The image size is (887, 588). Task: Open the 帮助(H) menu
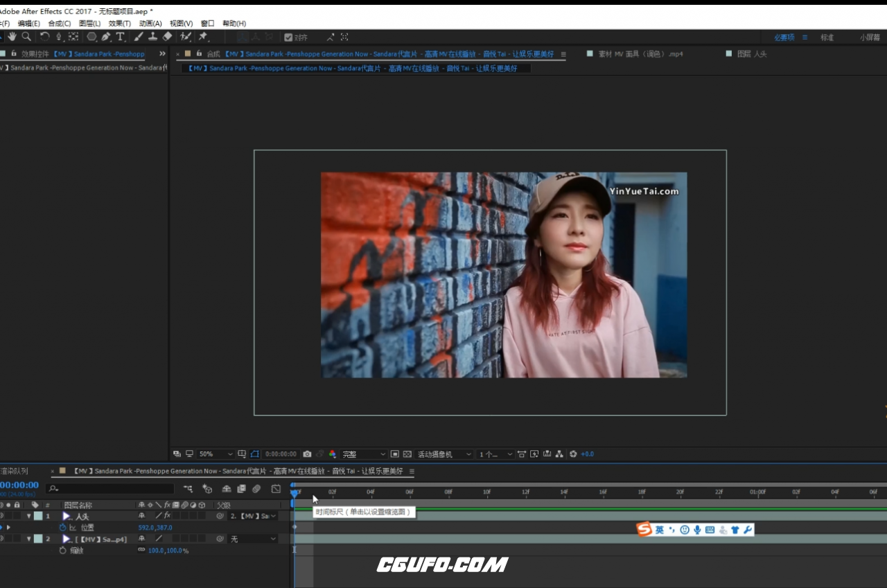tap(234, 24)
